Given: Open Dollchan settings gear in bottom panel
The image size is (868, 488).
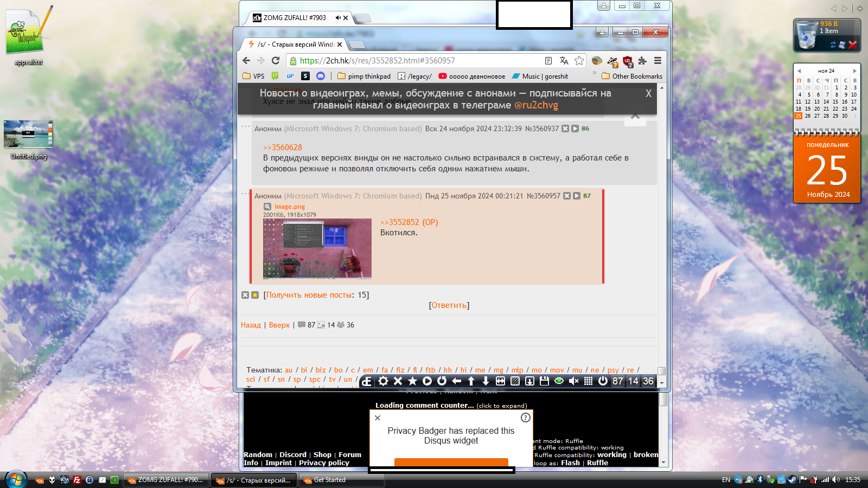Looking at the screenshot, I should (383, 381).
